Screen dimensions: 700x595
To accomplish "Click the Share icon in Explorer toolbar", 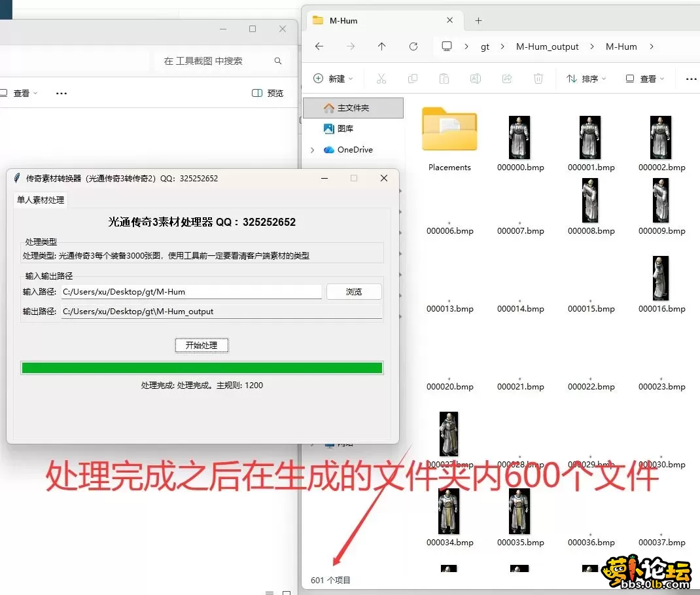I will (x=507, y=79).
